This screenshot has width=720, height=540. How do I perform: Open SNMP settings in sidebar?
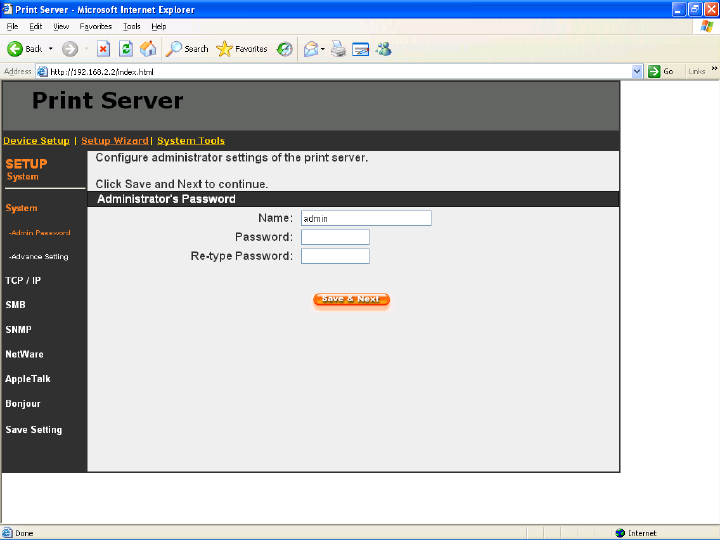[x=18, y=330]
